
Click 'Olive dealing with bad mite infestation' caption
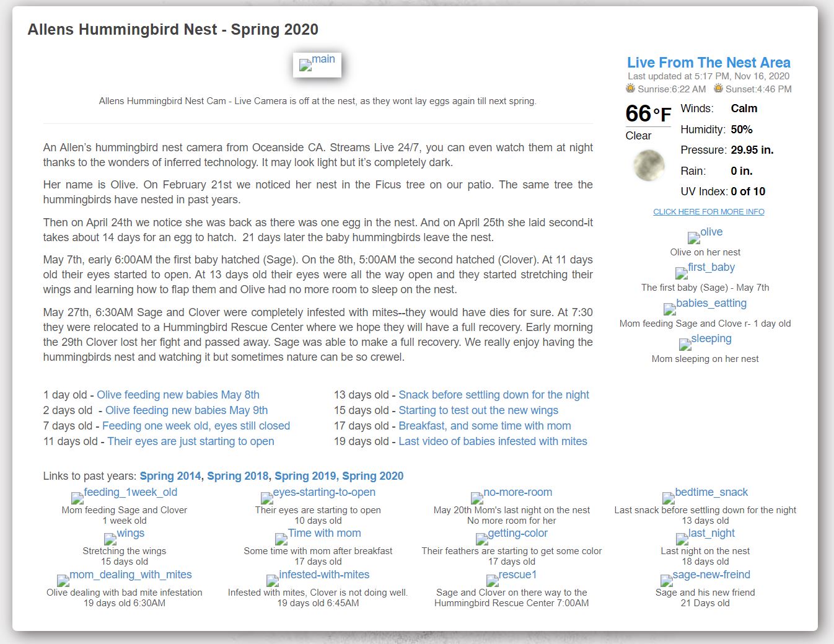125,593
